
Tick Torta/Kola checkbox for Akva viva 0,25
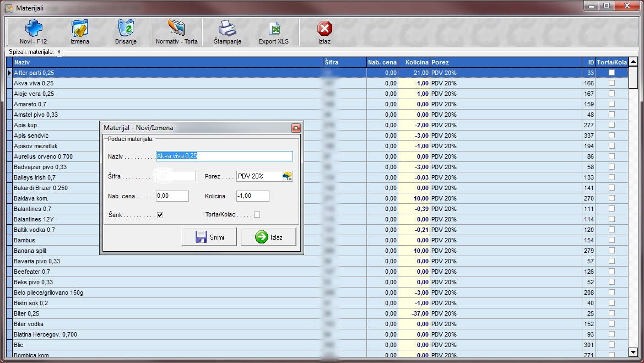coord(611,83)
